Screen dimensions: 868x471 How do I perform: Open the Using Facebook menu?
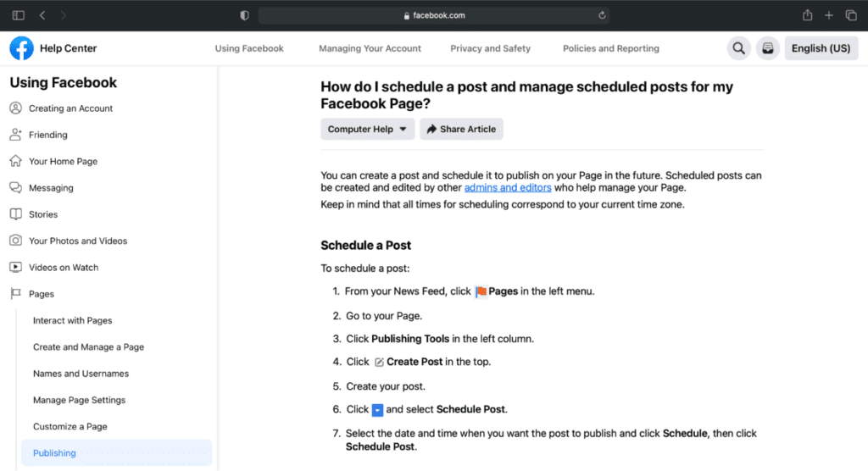tap(249, 48)
